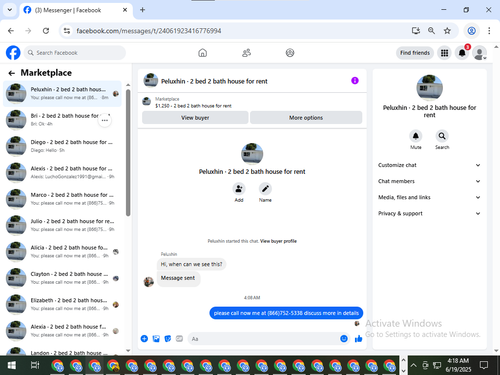This screenshot has width=500, height=375.
Task: Open the Alicia conversation
Action: 62,252
